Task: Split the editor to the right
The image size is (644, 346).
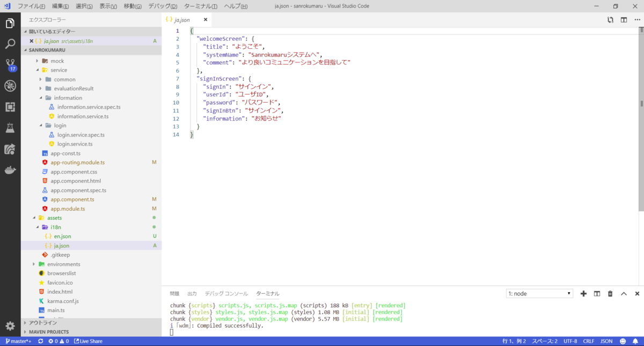Action: click(624, 20)
